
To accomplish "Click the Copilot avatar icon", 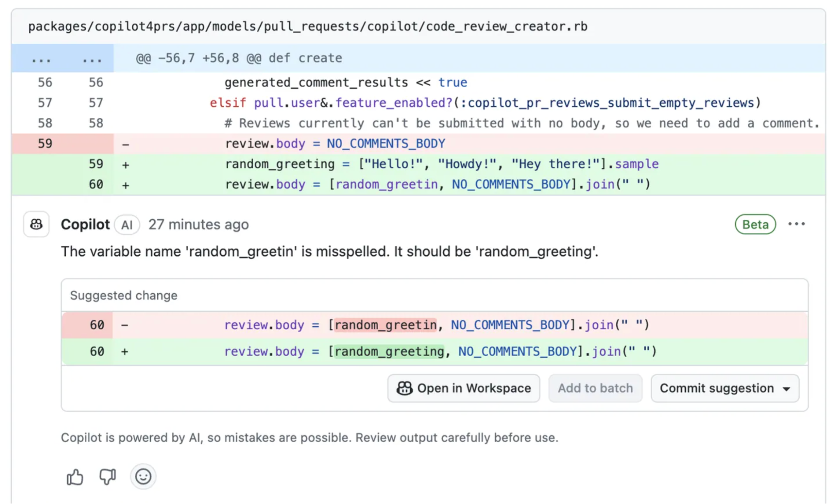I will (x=36, y=224).
